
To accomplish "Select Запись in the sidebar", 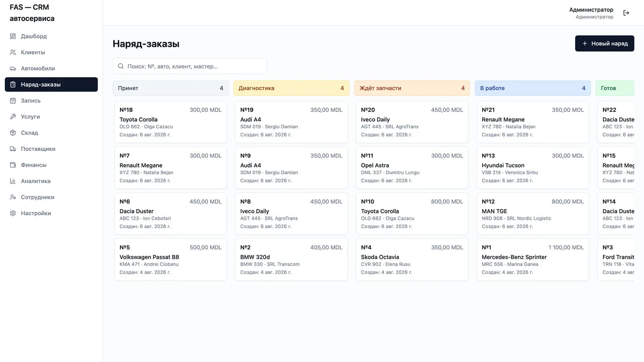I will pos(51,101).
